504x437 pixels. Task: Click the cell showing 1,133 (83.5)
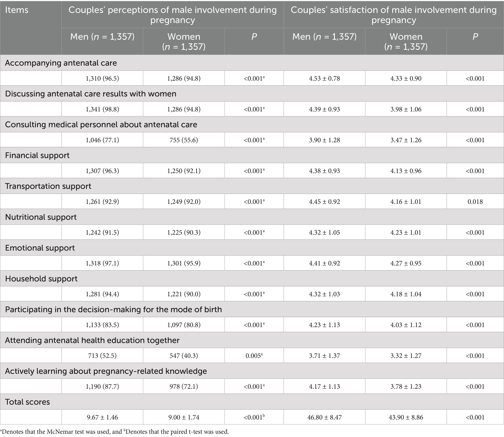(102, 325)
